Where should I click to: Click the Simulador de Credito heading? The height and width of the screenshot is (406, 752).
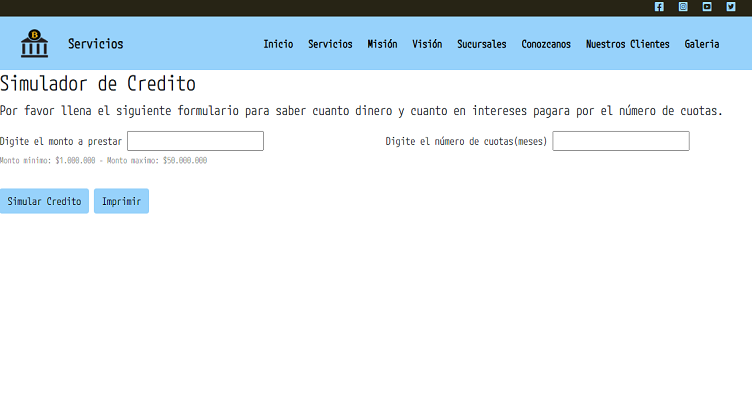(98, 84)
